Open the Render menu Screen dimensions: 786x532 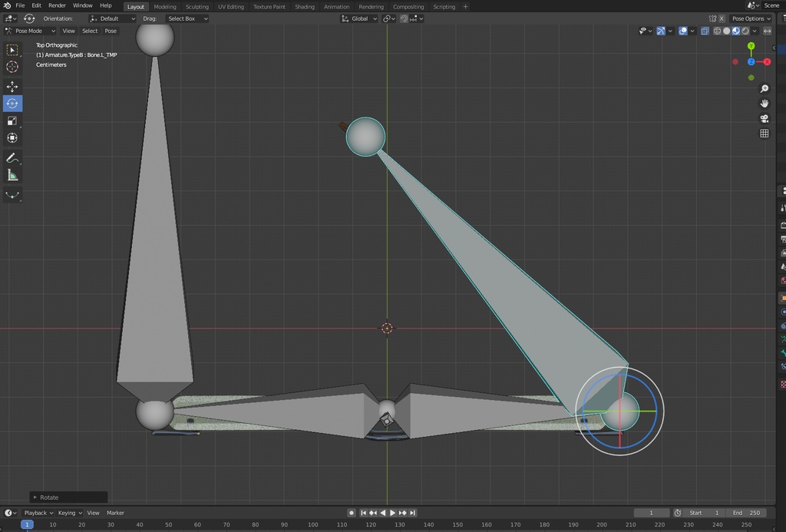point(57,5)
